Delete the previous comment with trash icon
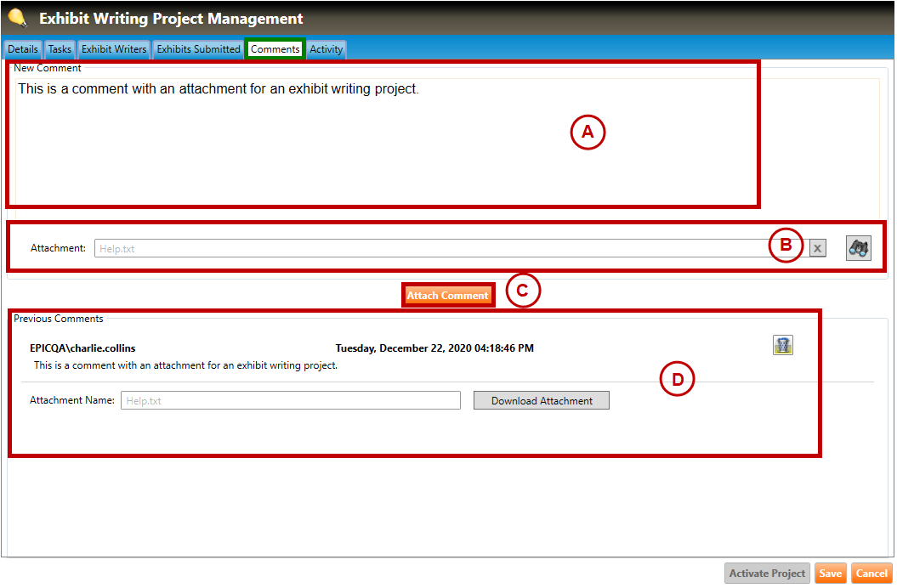The image size is (897, 588). pos(782,345)
